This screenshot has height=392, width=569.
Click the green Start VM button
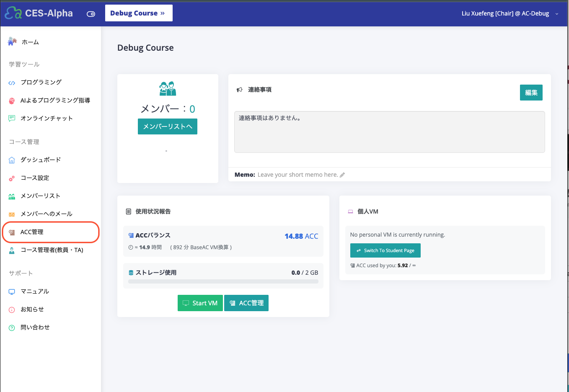[200, 303]
